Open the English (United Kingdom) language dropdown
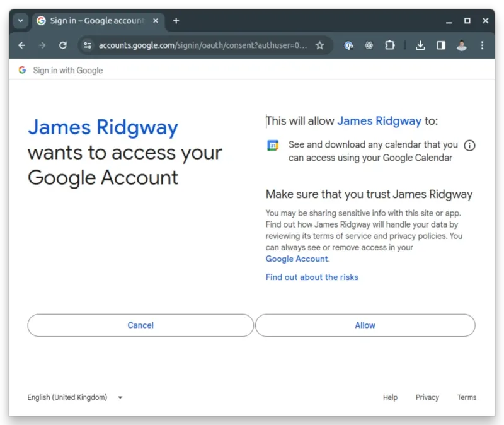Image resolution: width=504 pixels, height=425 pixels. (75, 397)
